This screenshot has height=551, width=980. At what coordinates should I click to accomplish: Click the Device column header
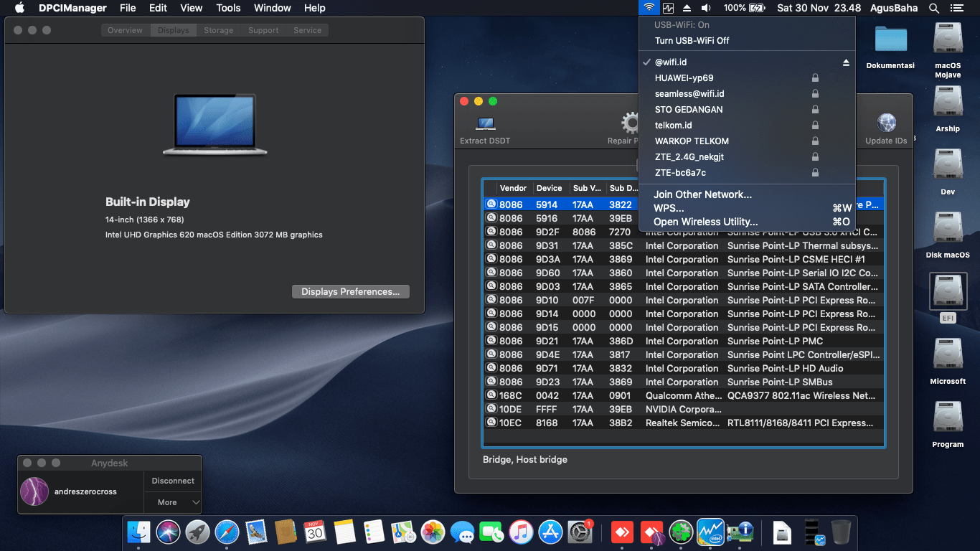point(550,188)
